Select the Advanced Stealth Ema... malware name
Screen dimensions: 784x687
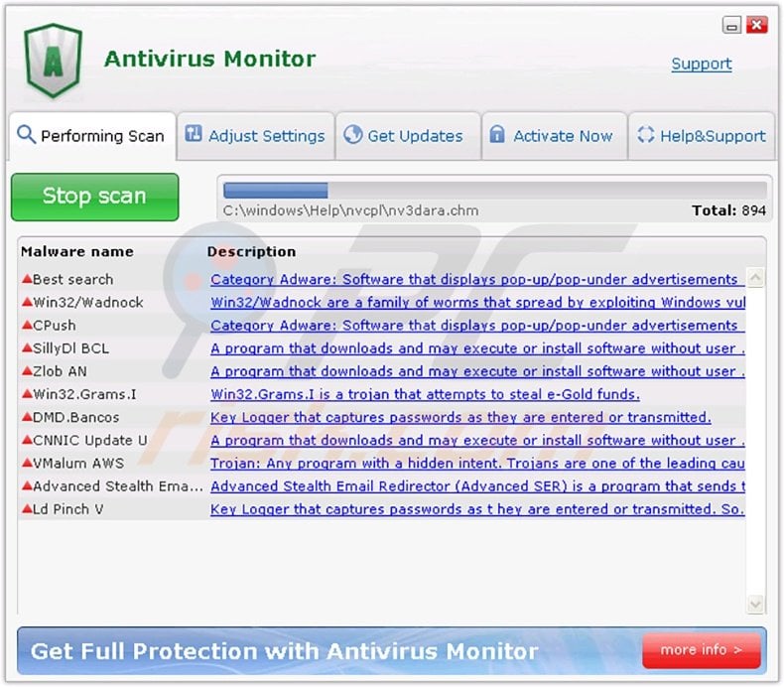pyautogui.click(x=118, y=485)
